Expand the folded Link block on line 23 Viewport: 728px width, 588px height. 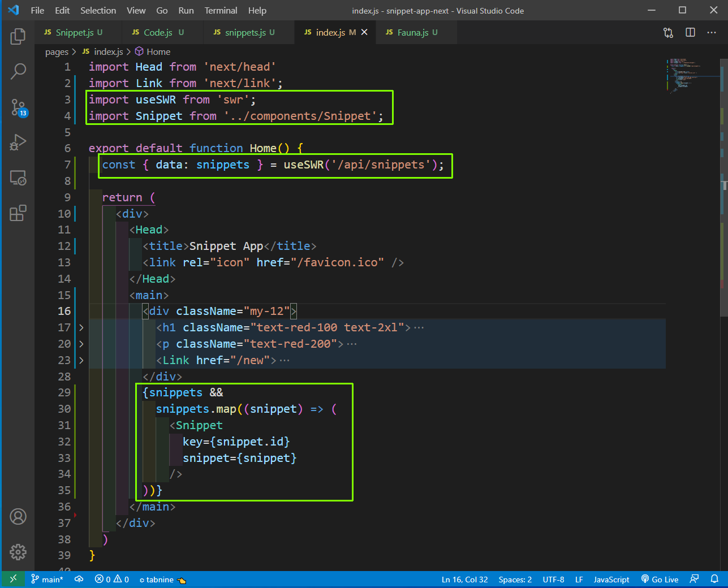tap(81, 360)
